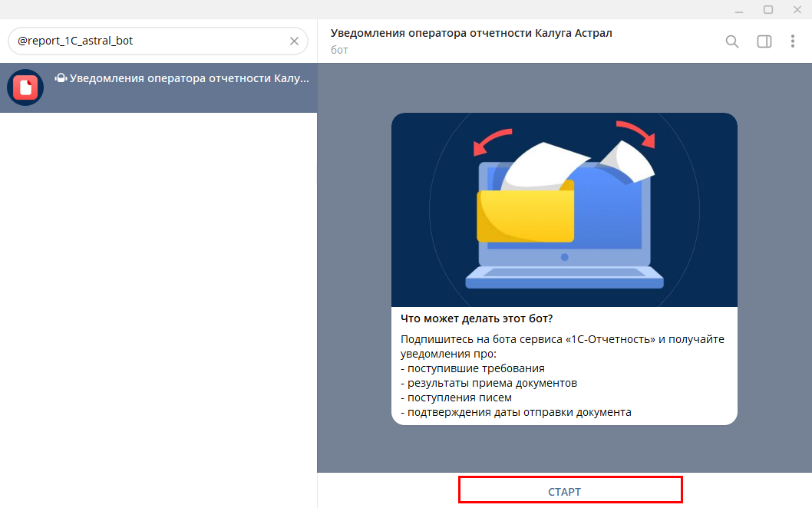Click the @report_1C_astral_bot search field

[158, 41]
